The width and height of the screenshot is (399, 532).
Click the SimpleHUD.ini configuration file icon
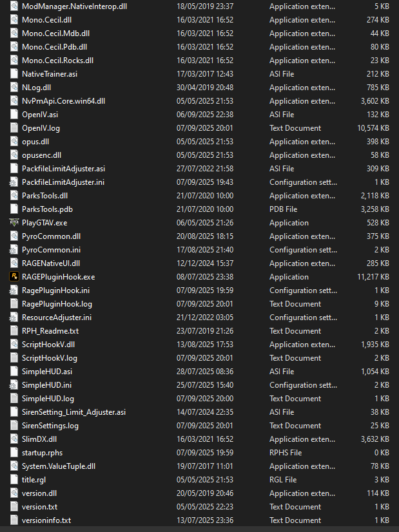click(x=14, y=385)
